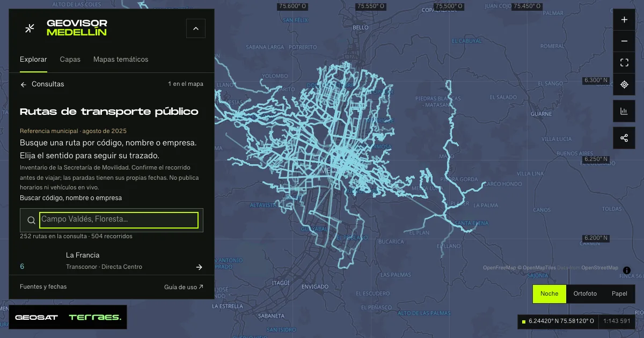Collapse the side panel with chevron
The image size is (644, 338).
[196, 28]
